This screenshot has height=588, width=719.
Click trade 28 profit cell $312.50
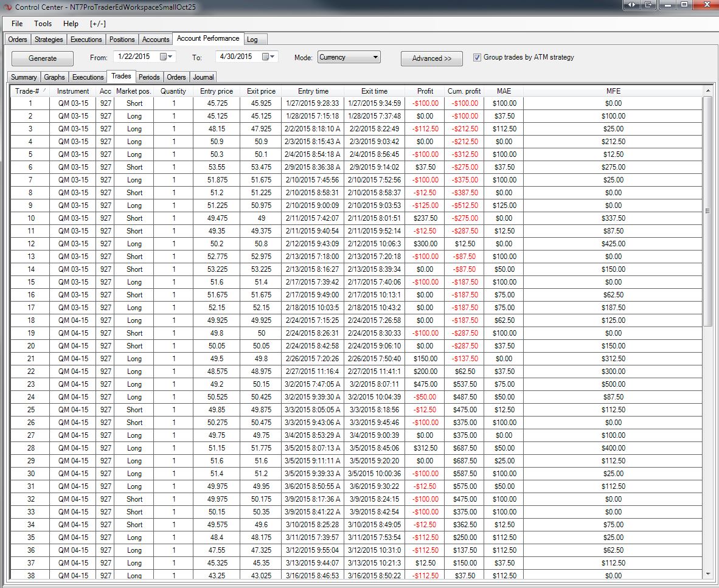425,448
